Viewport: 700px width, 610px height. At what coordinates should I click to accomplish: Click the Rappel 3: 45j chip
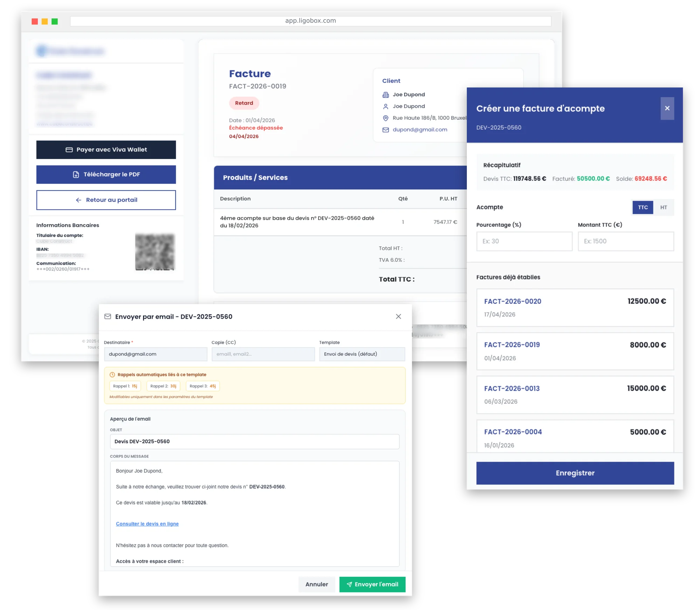pyautogui.click(x=203, y=386)
